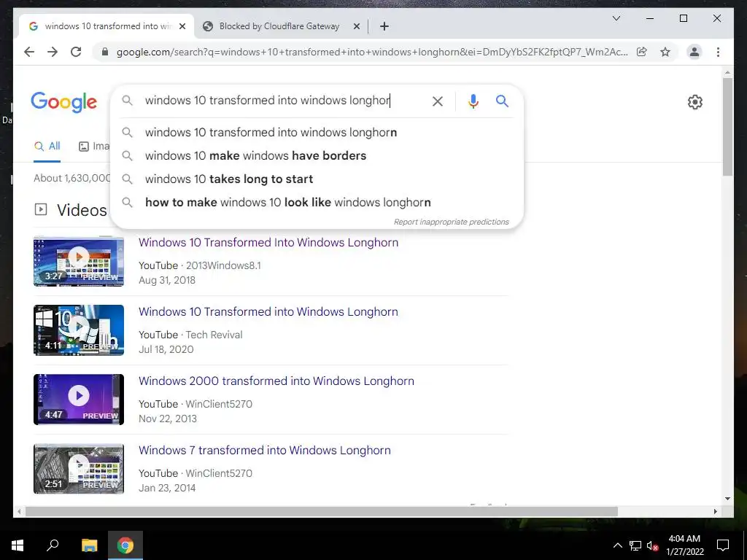Click the 'About 1,630,000' results count
Image resolution: width=747 pixels, height=560 pixels.
coord(72,178)
